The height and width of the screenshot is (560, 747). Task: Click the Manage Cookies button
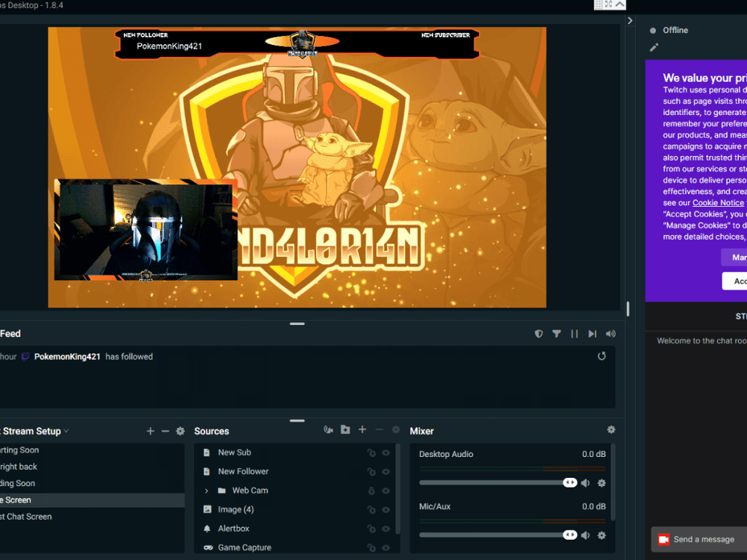pos(734,258)
